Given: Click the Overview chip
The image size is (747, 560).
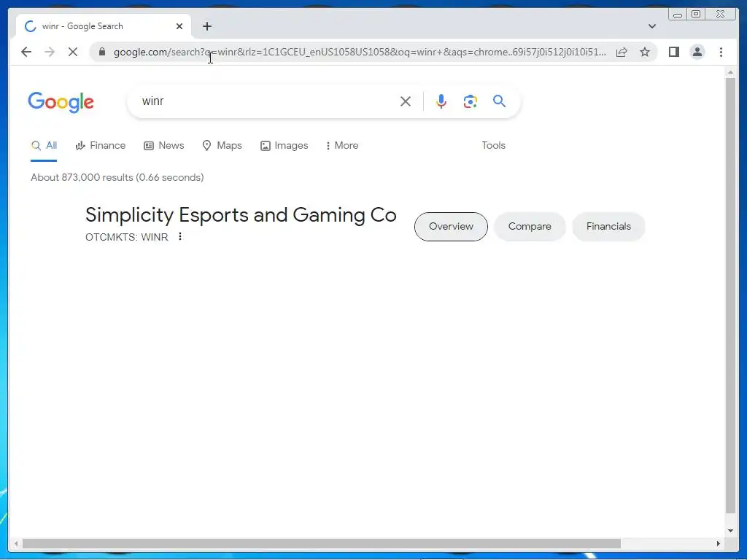Looking at the screenshot, I should [x=451, y=227].
